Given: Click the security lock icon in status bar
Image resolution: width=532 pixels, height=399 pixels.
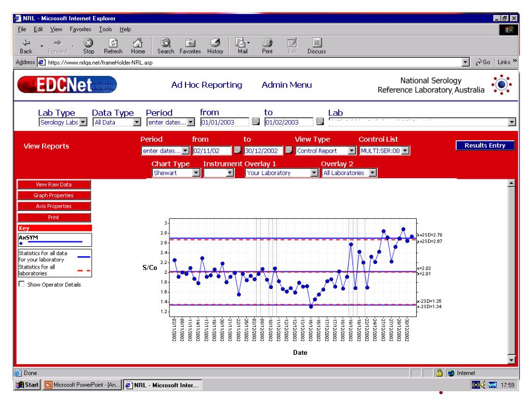Looking at the screenshot, I should 440,373.
